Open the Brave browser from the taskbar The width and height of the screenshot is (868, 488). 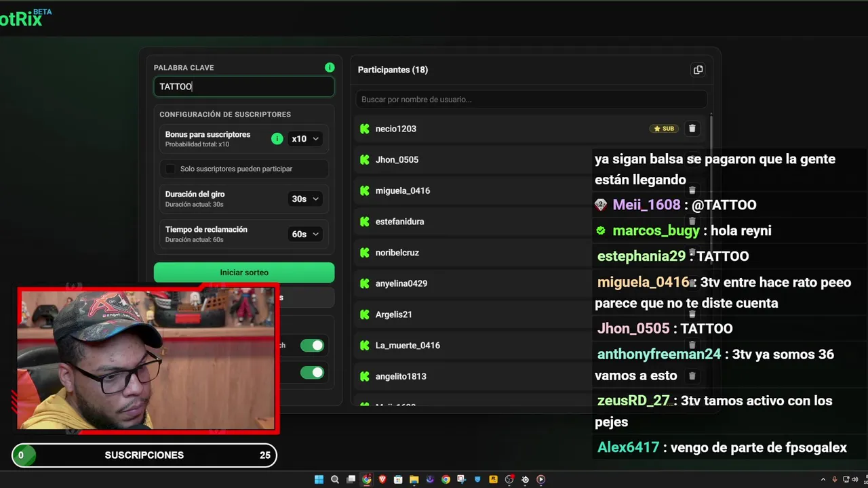382,479
